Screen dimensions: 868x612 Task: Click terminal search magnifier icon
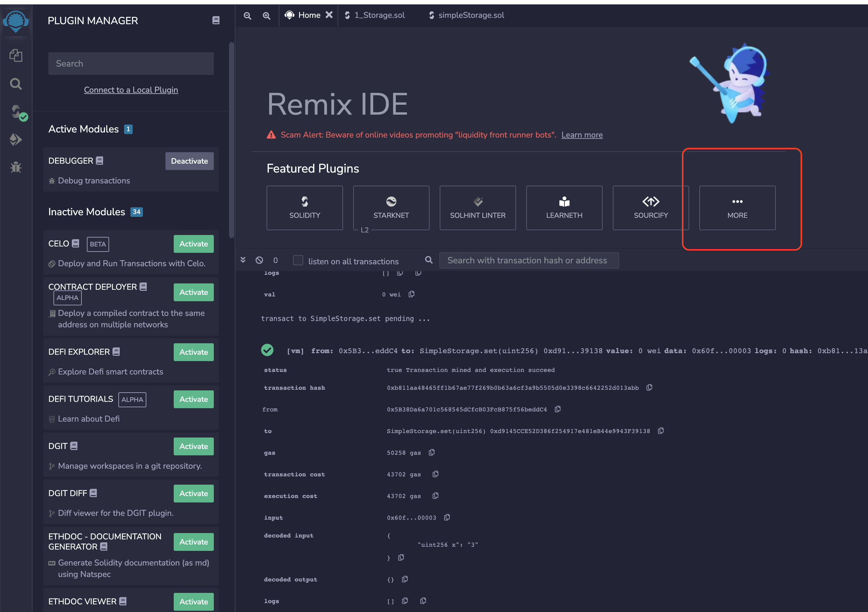[429, 260]
